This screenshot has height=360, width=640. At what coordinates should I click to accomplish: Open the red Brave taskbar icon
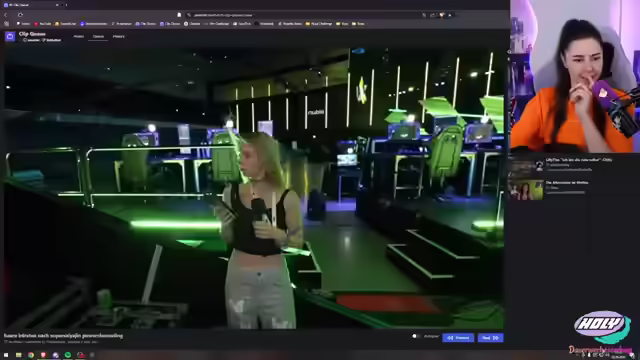coord(43,355)
